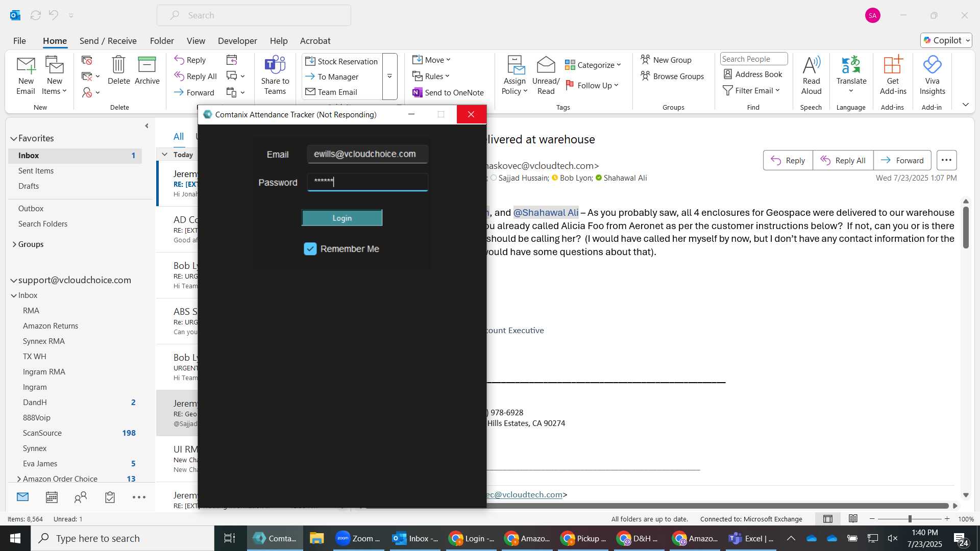This screenshot has height=551, width=980.
Task: Open the reading pane more actions menu
Action: tap(946, 160)
